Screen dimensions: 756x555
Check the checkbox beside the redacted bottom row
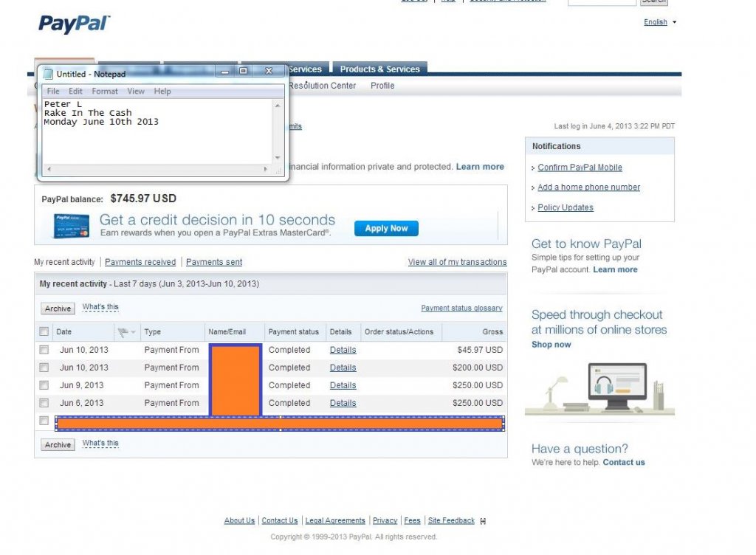point(44,421)
